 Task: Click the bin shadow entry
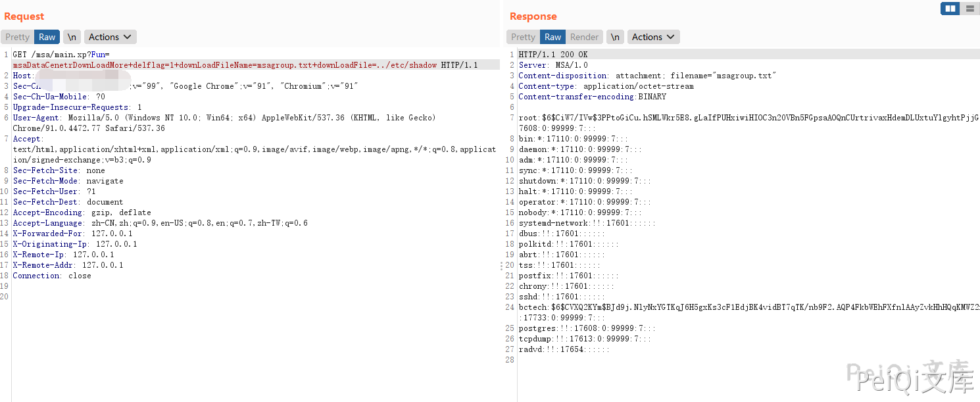[574, 139]
